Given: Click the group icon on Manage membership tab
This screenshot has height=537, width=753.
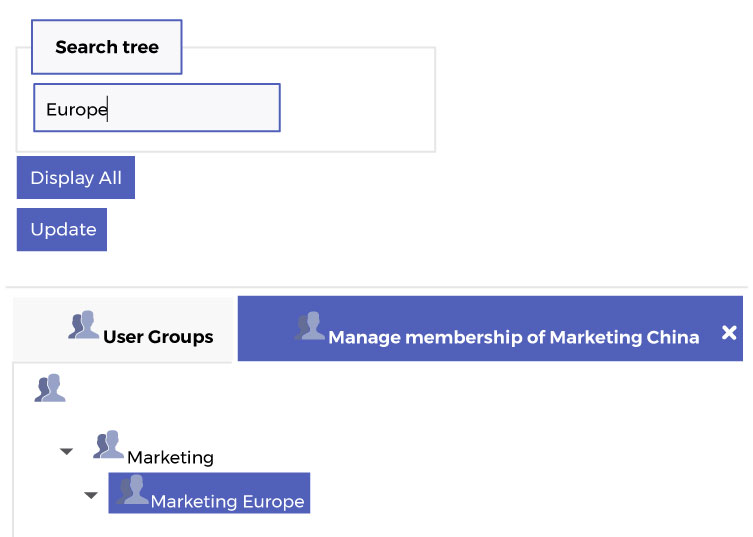Looking at the screenshot, I should [x=309, y=326].
